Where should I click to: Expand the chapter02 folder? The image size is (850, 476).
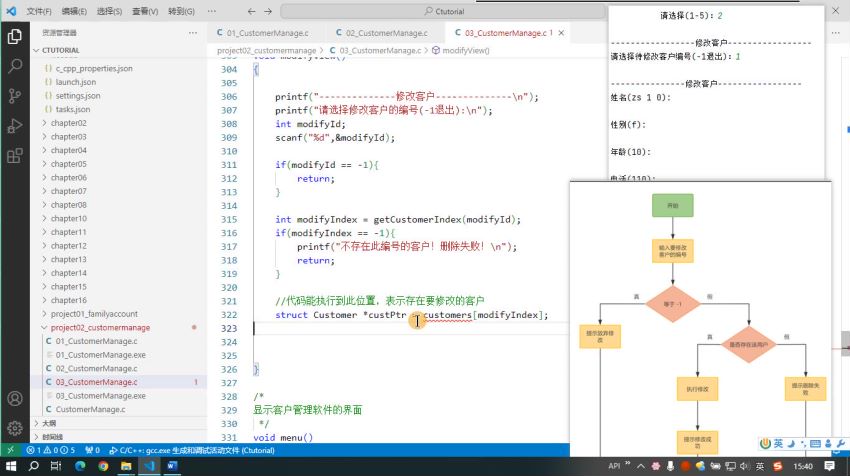tap(69, 123)
